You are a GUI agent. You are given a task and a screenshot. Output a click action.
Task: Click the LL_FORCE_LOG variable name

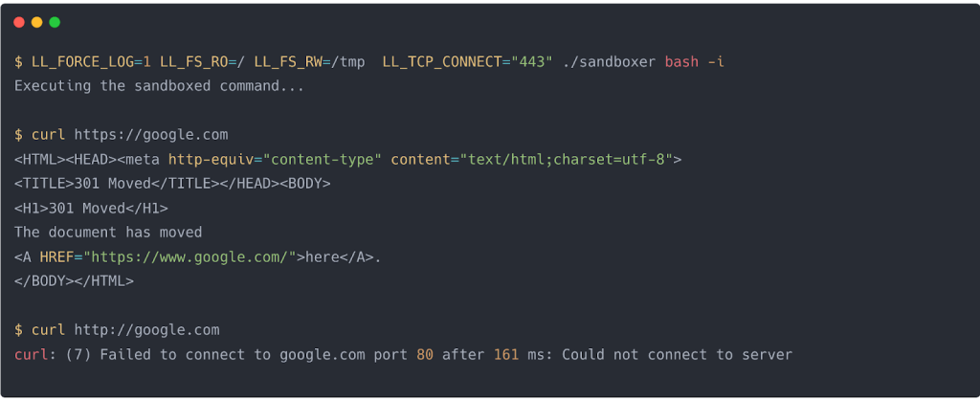78,62
